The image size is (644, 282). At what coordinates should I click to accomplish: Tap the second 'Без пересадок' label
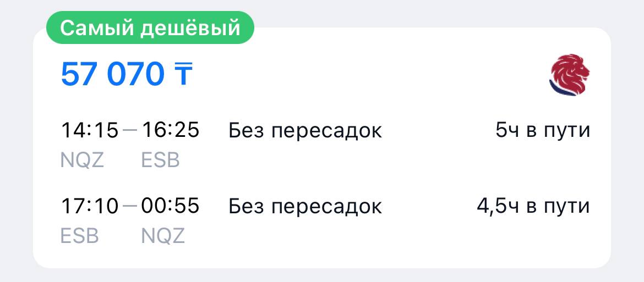click(x=305, y=207)
